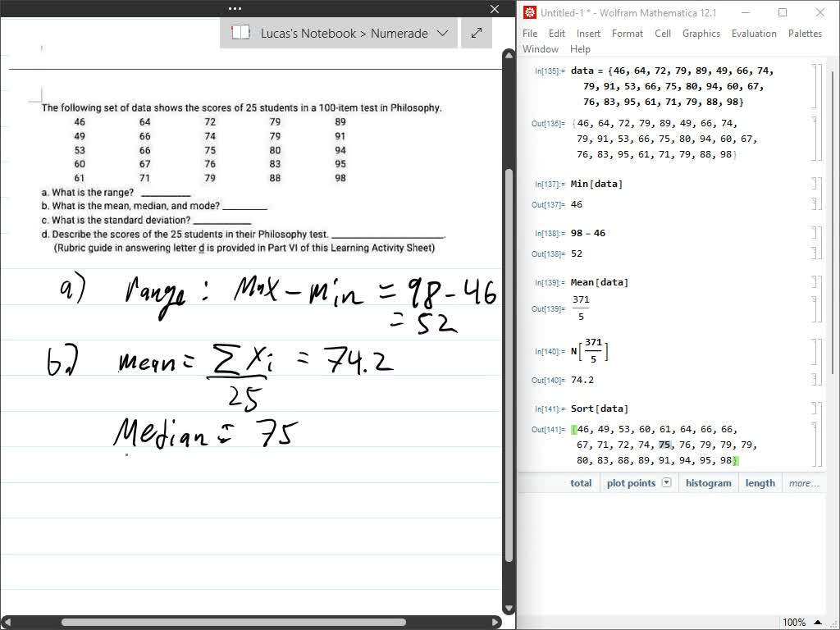
Task: Select "total" in the suggestions bar
Action: pos(581,482)
